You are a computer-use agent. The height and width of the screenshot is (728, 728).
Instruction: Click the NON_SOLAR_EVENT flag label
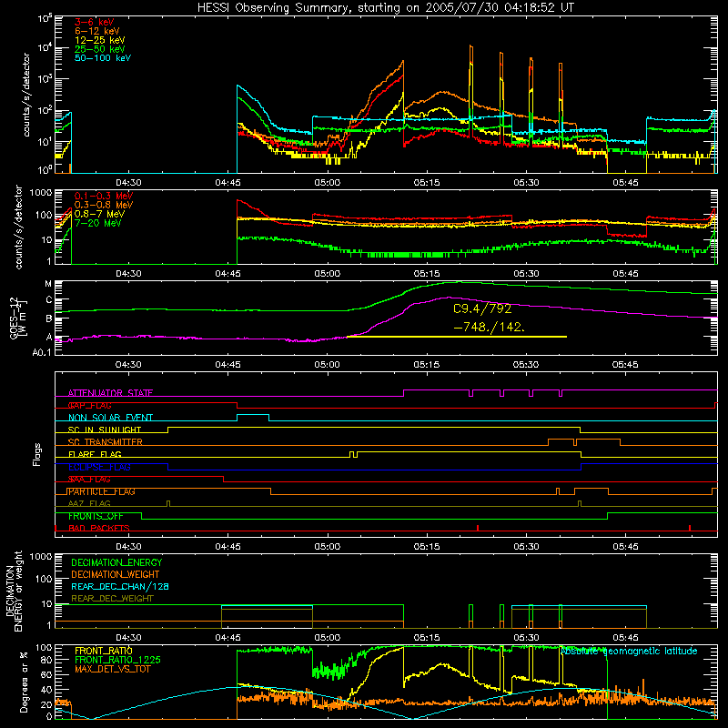pos(110,418)
